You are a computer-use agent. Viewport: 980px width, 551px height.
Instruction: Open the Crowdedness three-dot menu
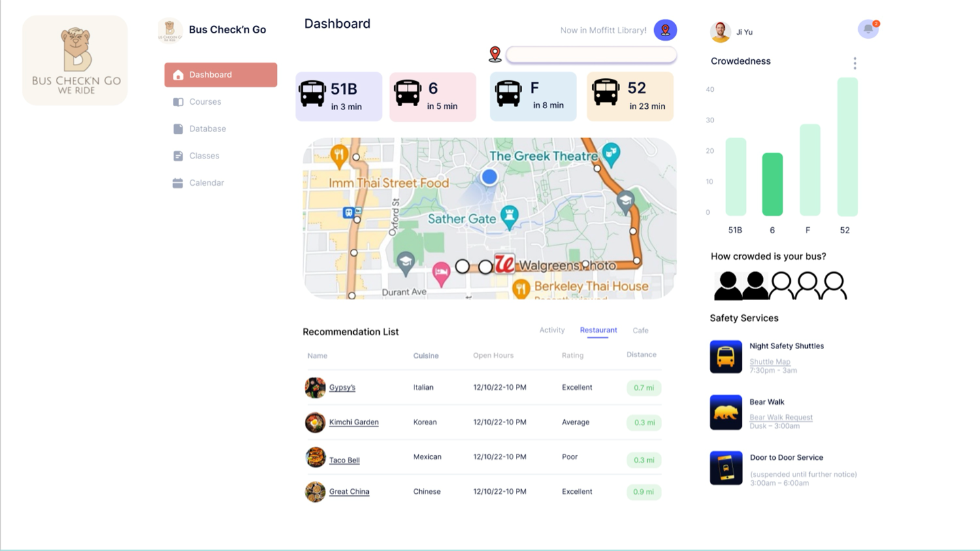855,63
